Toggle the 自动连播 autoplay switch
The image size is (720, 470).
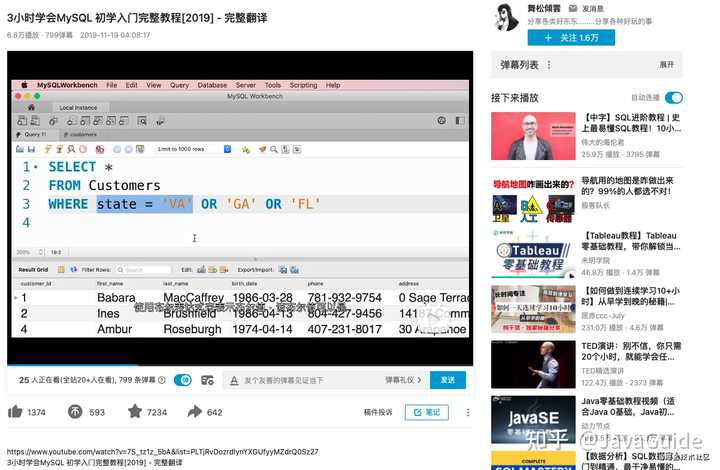click(x=674, y=97)
